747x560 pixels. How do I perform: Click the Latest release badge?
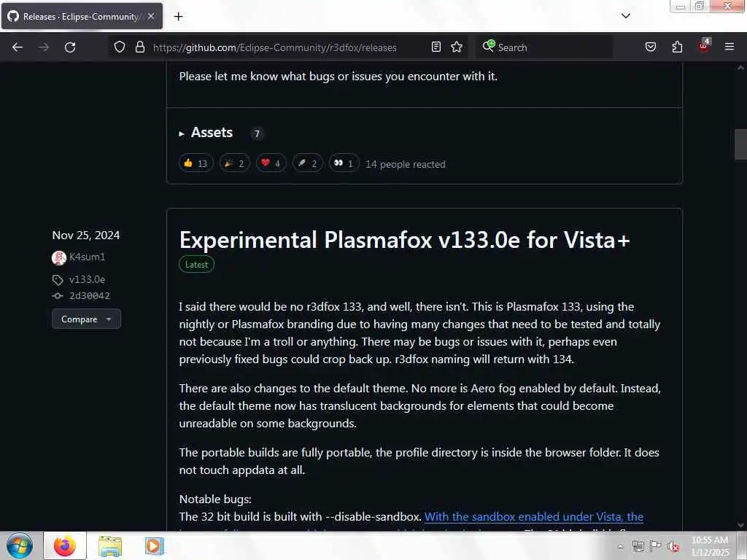(196, 264)
